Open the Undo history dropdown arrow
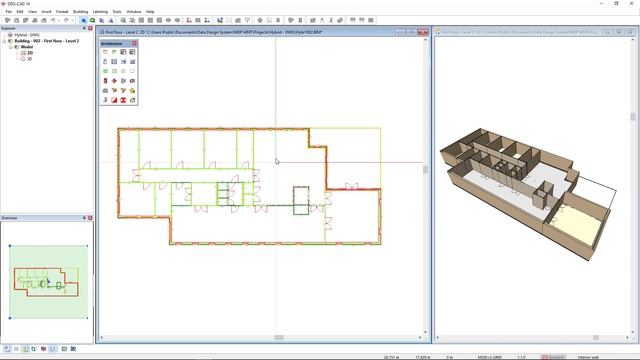The height and width of the screenshot is (360, 640). pyautogui.click(x=59, y=20)
